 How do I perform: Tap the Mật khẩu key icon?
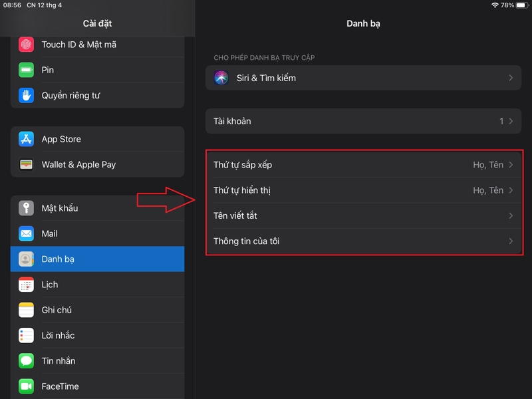pos(26,208)
